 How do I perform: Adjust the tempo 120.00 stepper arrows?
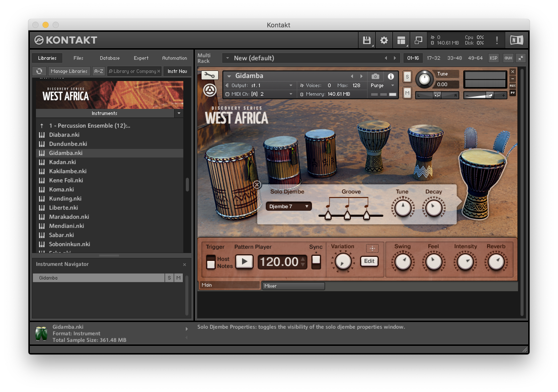[x=303, y=262]
